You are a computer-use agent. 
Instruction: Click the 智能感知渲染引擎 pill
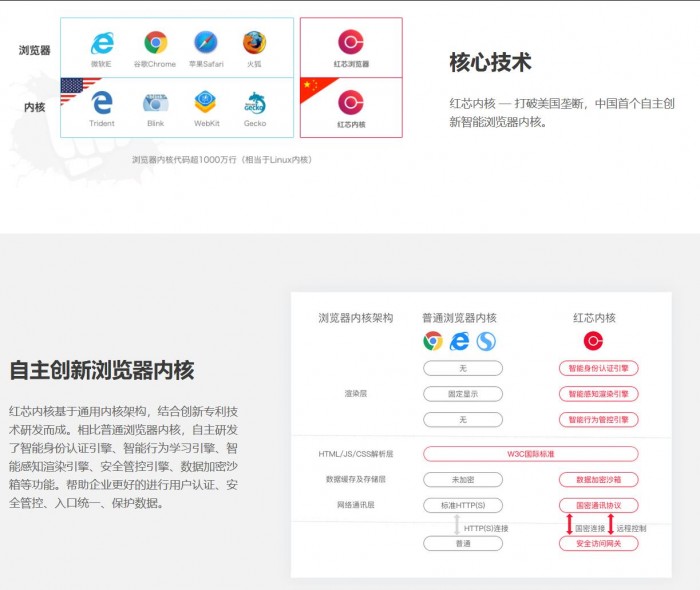[598, 394]
